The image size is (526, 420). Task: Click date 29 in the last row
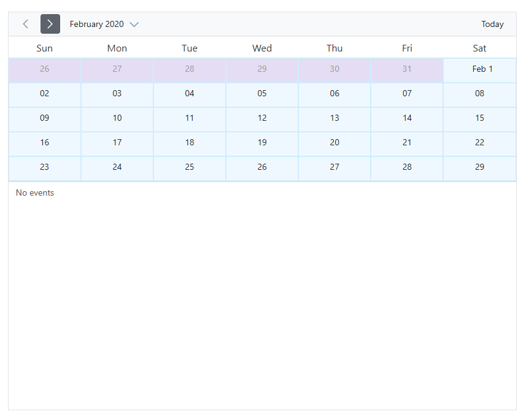click(x=480, y=169)
